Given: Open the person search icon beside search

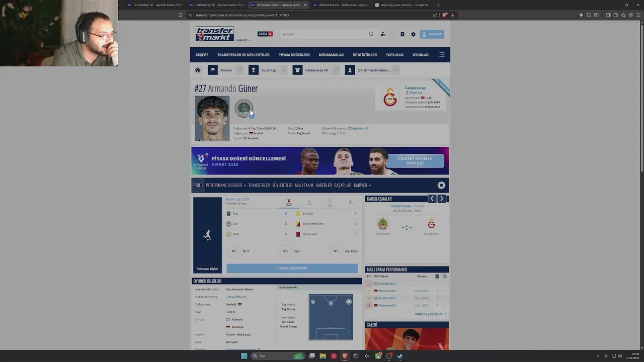Looking at the screenshot, I should point(383,34).
